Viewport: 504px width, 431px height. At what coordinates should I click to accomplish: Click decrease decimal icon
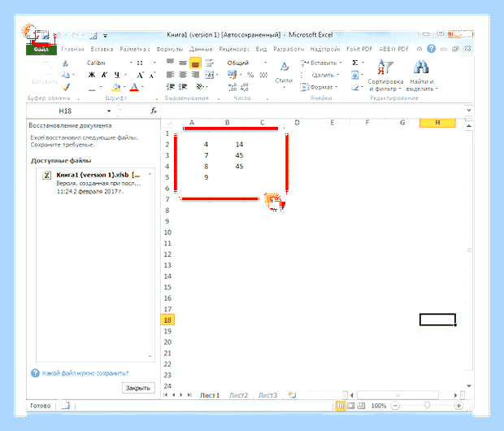[245, 87]
